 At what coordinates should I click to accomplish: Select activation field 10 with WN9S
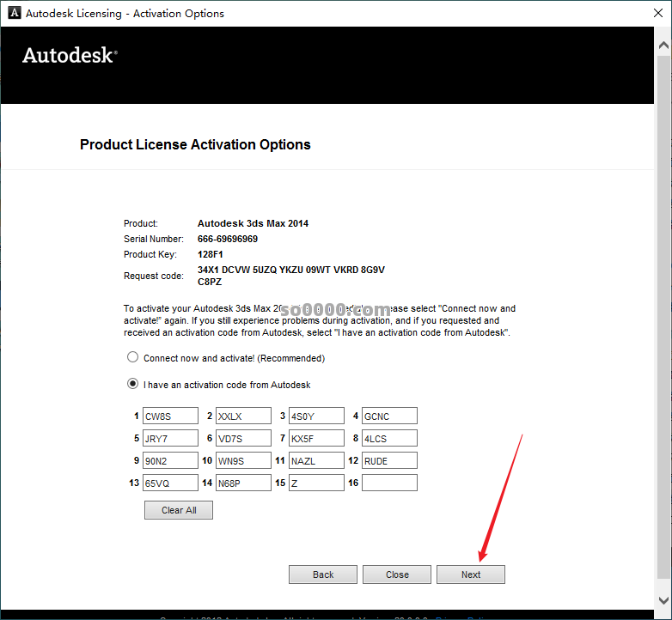click(243, 461)
